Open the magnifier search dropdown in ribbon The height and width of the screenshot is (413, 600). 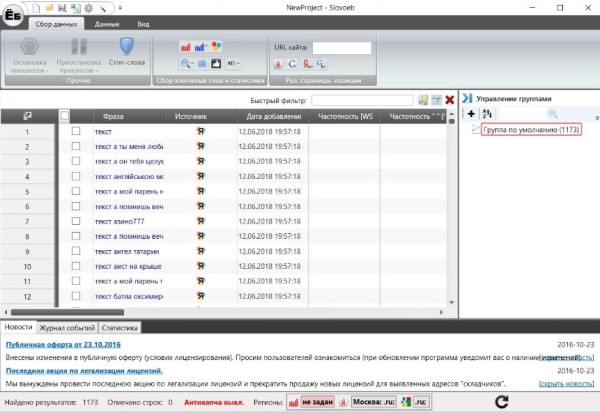187,64
